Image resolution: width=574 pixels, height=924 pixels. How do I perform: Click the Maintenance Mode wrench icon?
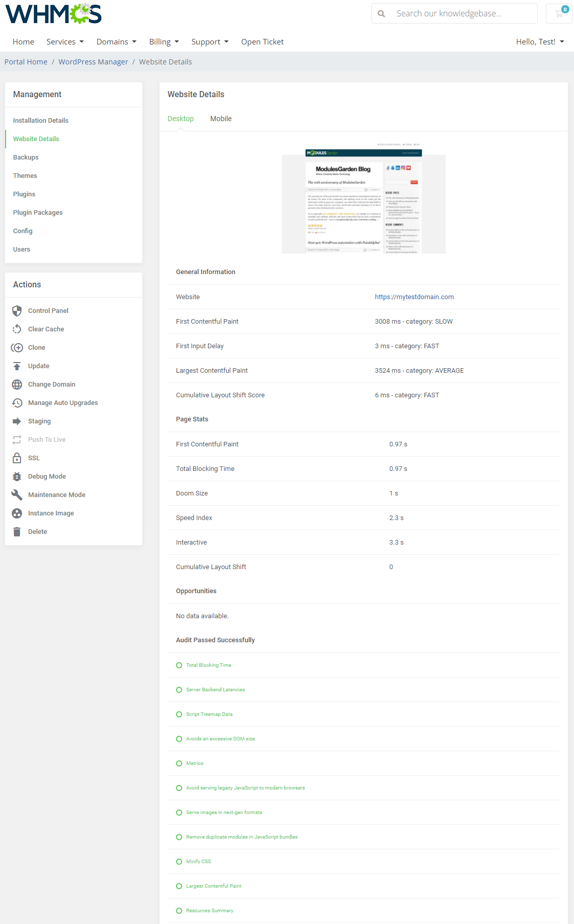tap(17, 495)
